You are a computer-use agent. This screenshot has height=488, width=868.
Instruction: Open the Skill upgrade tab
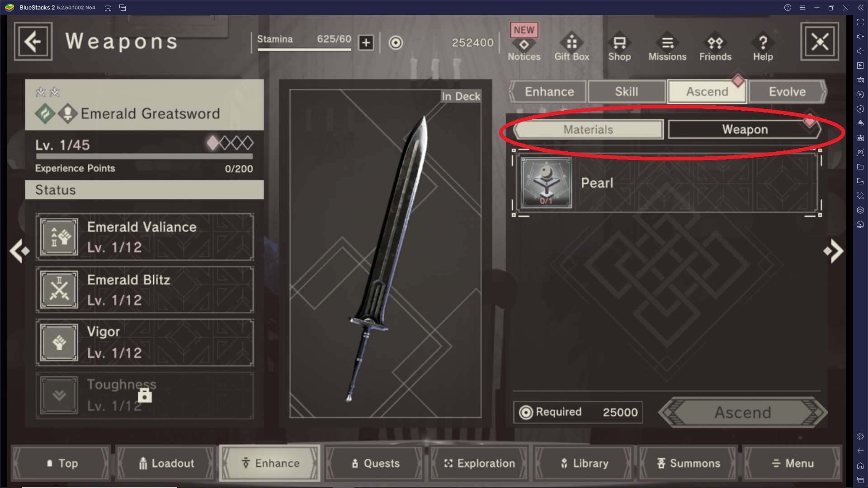point(627,91)
